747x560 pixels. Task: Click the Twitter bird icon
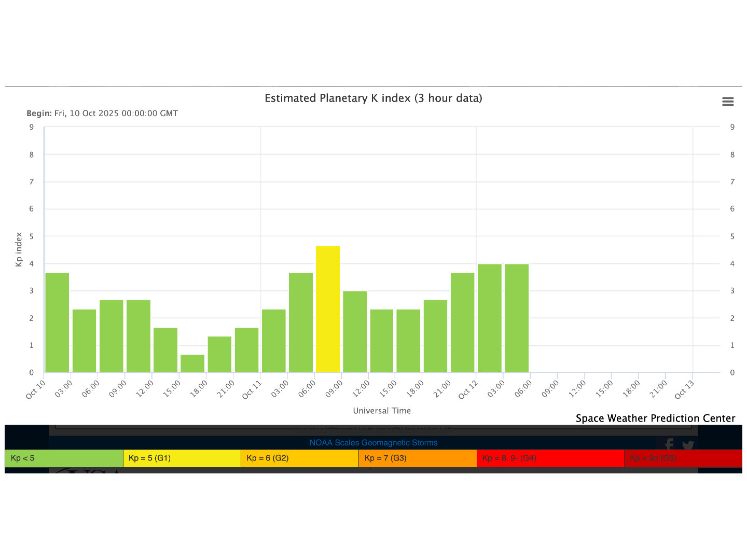click(x=688, y=445)
